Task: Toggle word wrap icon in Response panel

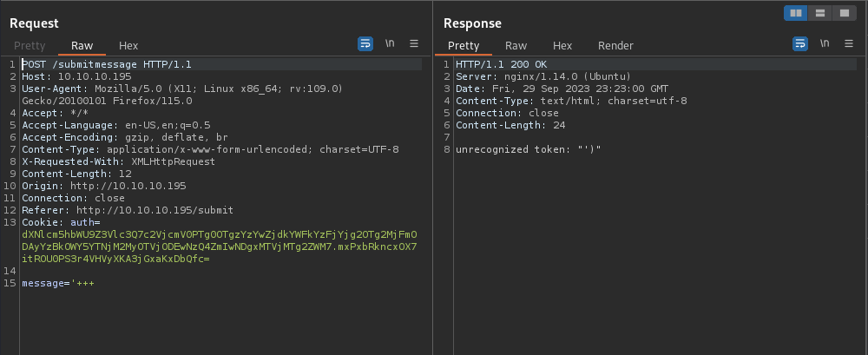Action: (x=800, y=43)
